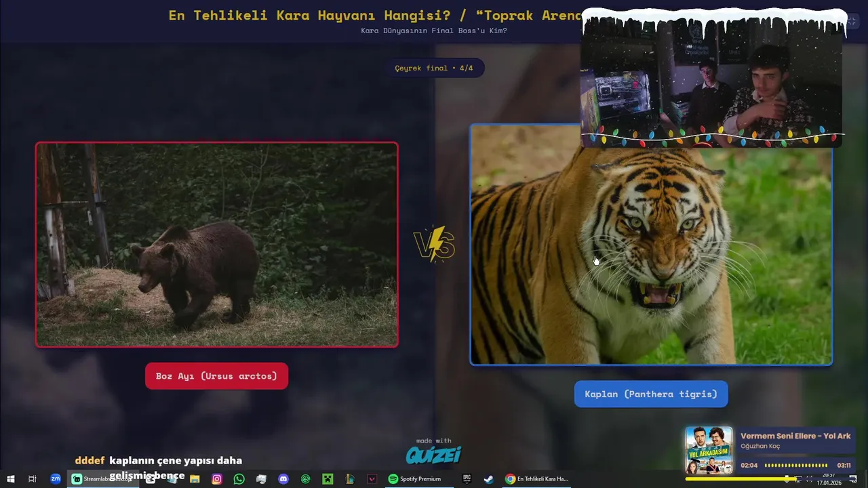Launch League of Legends from the taskbar
The width and height of the screenshot is (868, 488).
click(350, 479)
